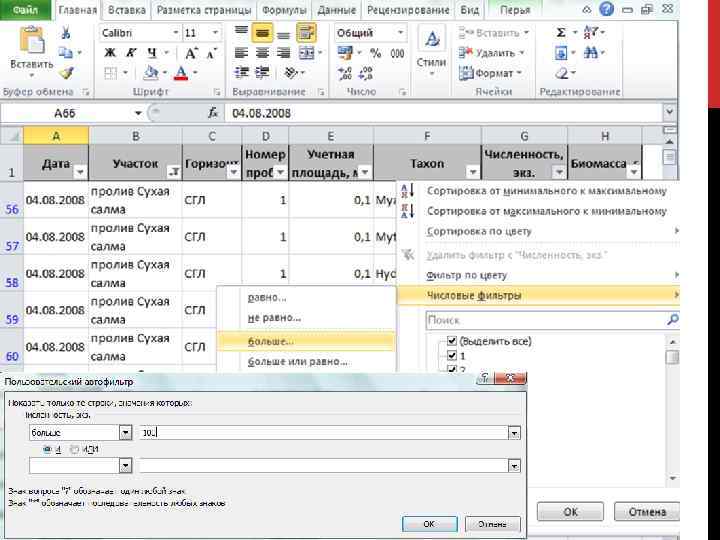Click the formula bar showing 04.08.2008
This screenshot has width=720, height=540.
pos(443,113)
